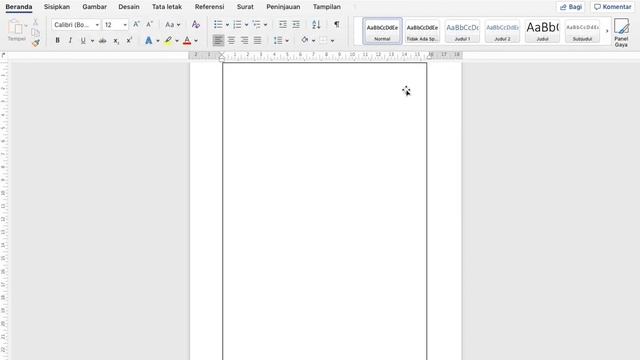The height and width of the screenshot is (360, 640).
Task: Open the Tampilan tab
Action: tap(327, 7)
